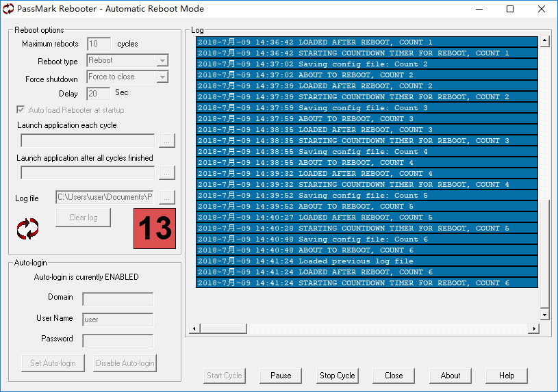Pause the reboot cycle

point(281,376)
